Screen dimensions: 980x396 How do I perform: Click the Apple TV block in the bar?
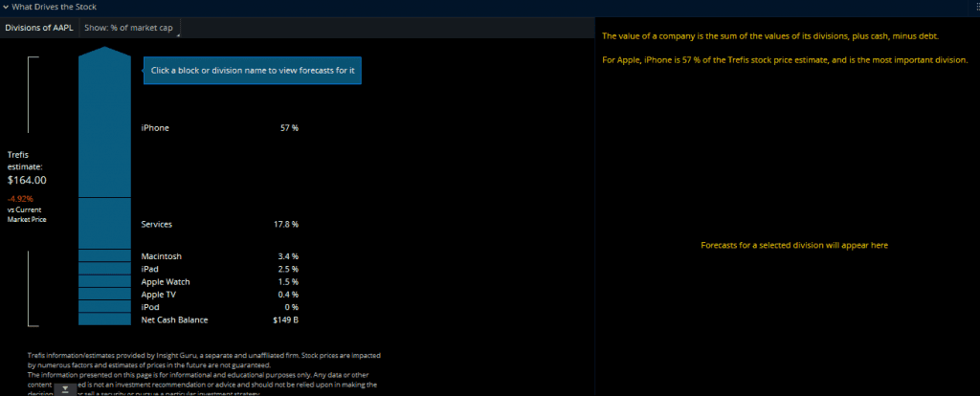pyautogui.click(x=104, y=294)
